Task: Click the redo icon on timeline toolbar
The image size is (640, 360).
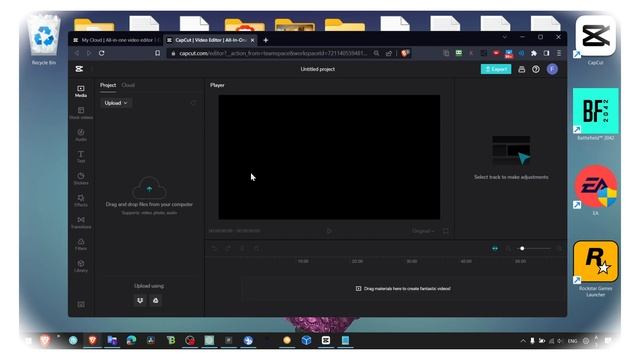Action: [x=228, y=248]
